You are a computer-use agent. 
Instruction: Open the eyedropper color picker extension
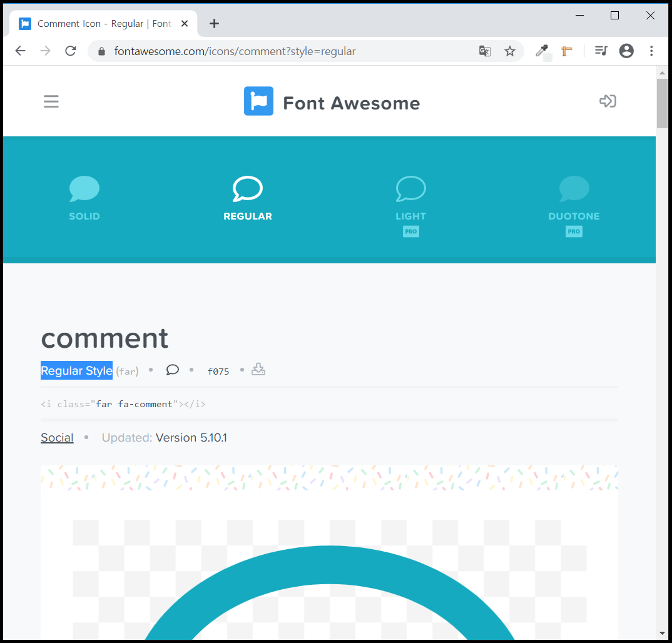(x=542, y=51)
